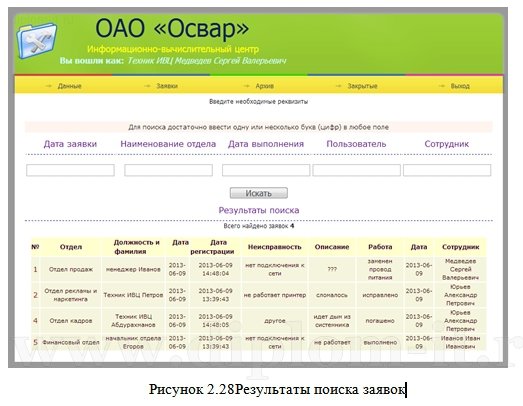Viewport: 523px width, 406px height.
Task: Select the начальник отдела Егоров cell
Action: coord(133,342)
